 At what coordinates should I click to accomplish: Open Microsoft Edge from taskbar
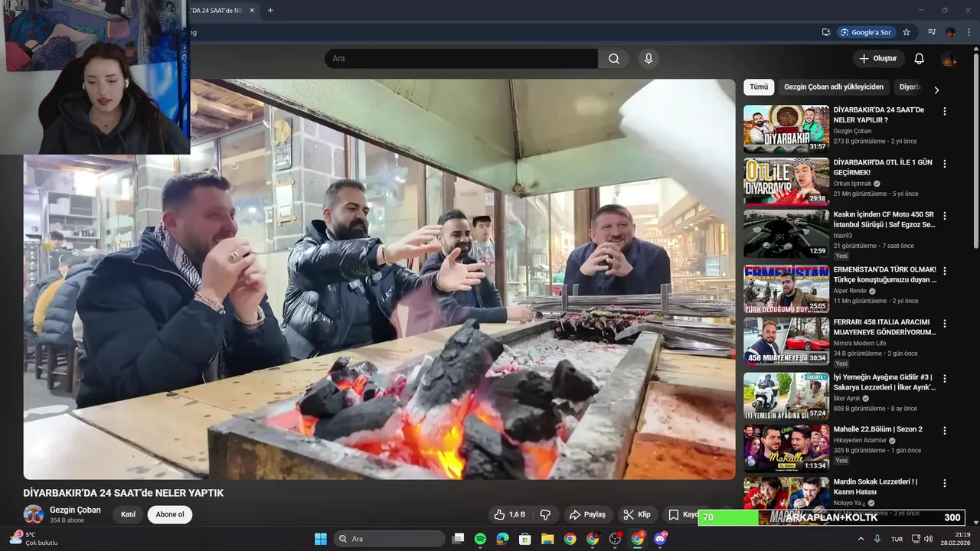pyautogui.click(x=502, y=539)
